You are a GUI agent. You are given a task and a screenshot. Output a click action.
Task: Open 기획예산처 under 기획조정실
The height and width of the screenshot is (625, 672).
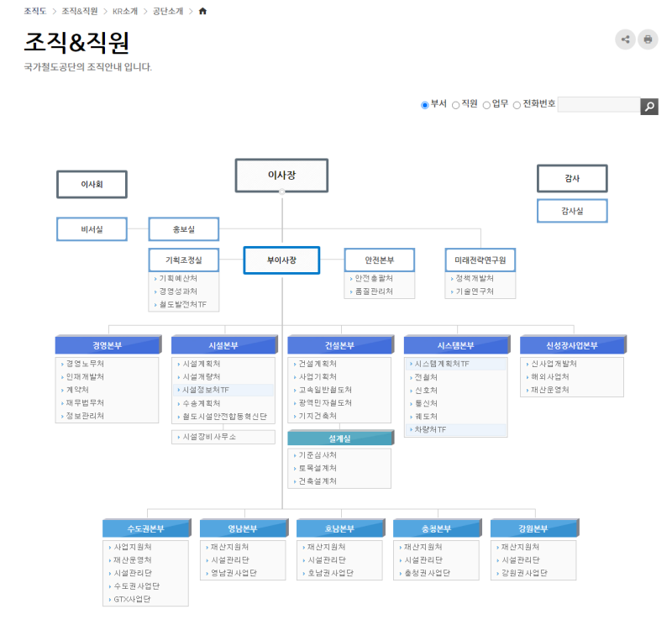pyautogui.click(x=178, y=279)
